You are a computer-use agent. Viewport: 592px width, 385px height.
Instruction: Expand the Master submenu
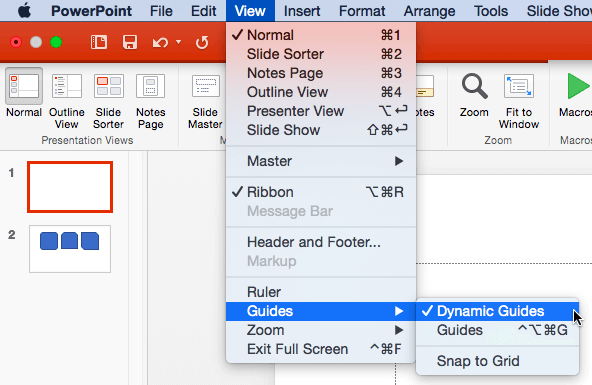pos(321,161)
